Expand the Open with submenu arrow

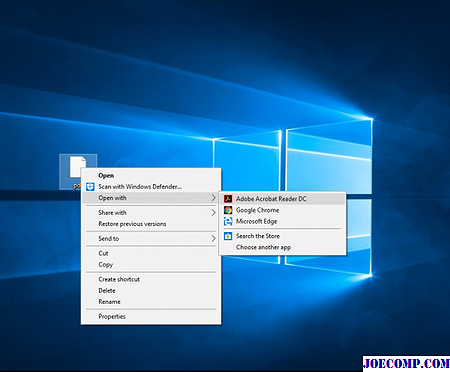213,198
